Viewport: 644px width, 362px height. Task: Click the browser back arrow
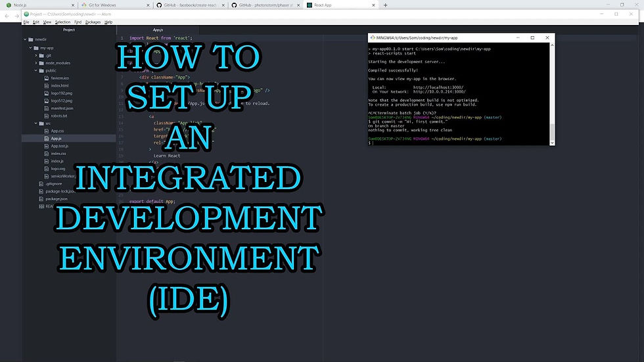click(7, 16)
